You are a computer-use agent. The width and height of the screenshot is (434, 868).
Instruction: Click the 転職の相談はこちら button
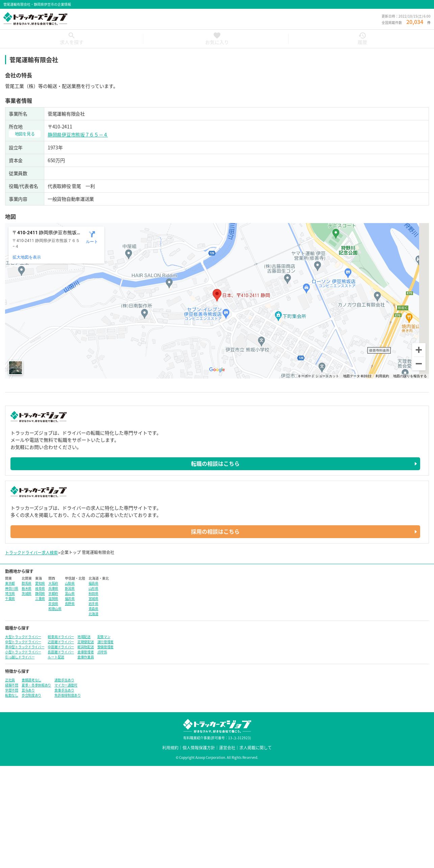215,464
